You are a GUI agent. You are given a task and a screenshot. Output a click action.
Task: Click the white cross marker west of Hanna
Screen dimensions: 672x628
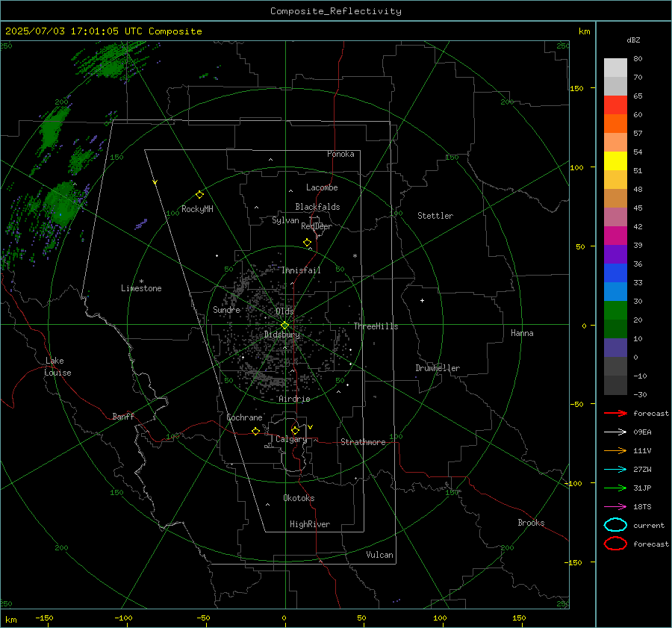tap(422, 300)
